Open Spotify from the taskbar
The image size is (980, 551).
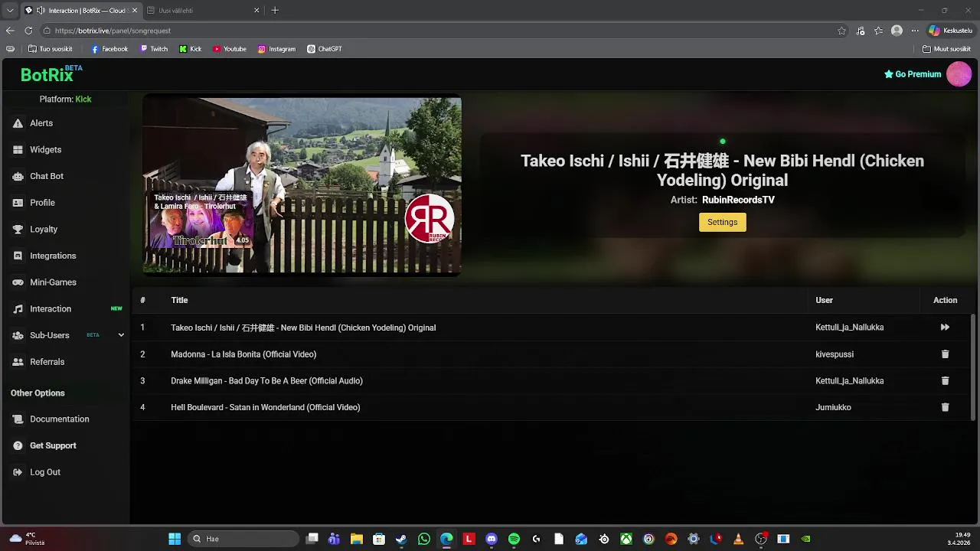(514, 539)
